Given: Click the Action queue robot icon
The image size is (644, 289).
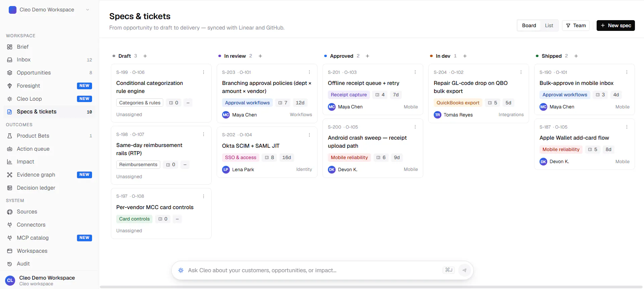Looking at the screenshot, I should click(10, 149).
